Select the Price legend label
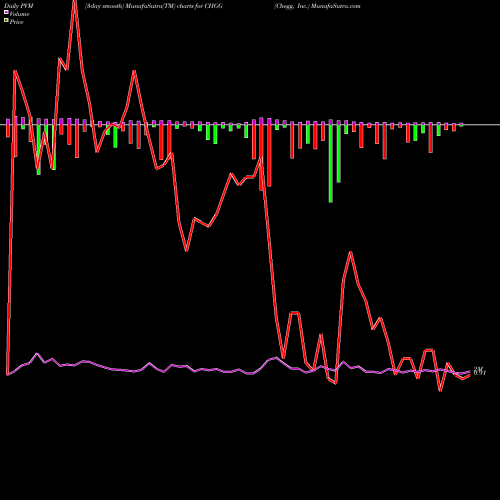Image resolution: width=500 pixels, height=500 pixels. [16, 22]
